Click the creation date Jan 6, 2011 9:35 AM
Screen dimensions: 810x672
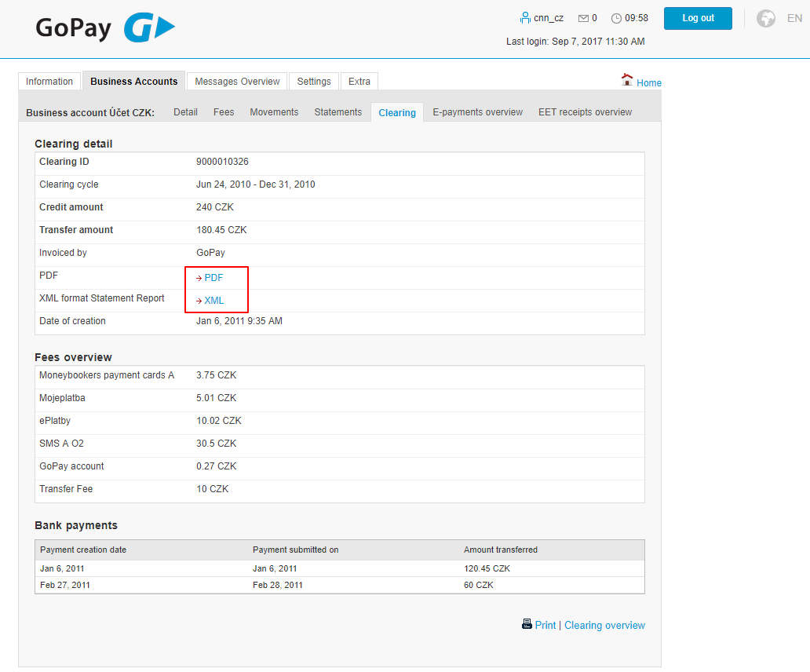pos(239,321)
